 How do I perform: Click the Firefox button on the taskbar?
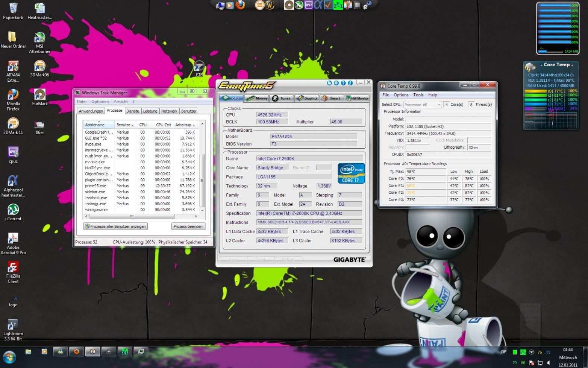click(x=76, y=352)
